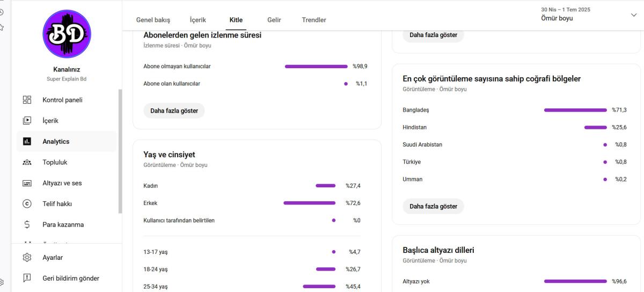This screenshot has height=292, width=644.
Task: Expand the Ömür boyu date range dropdown
Action: point(588,14)
